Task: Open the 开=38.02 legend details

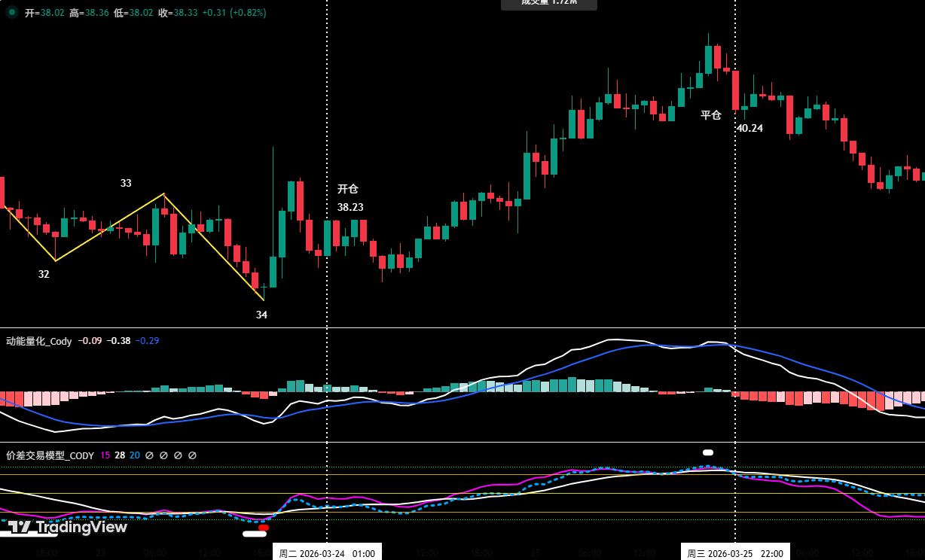Action: coord(45,13)
